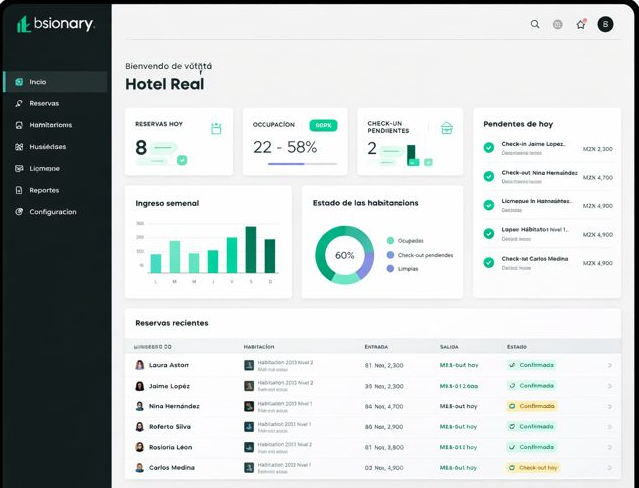
Task: Open Reservas in the sidebar
Action: tap(44, 103)
